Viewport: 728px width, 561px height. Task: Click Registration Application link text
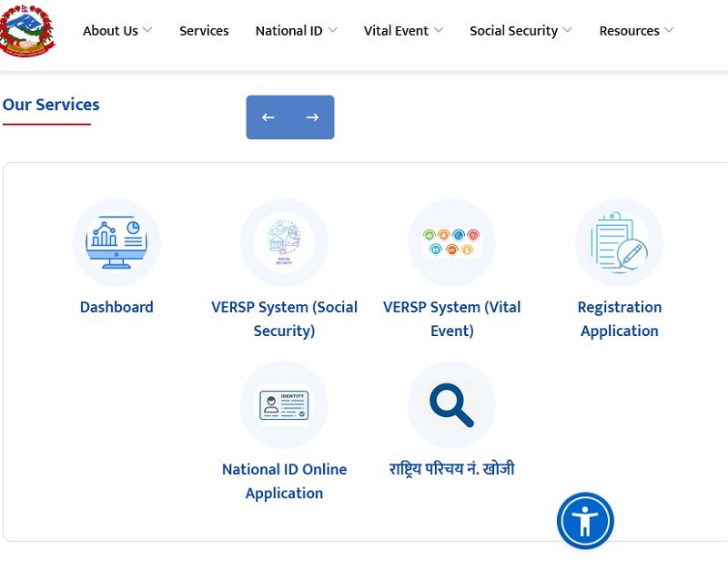[620, 319]
